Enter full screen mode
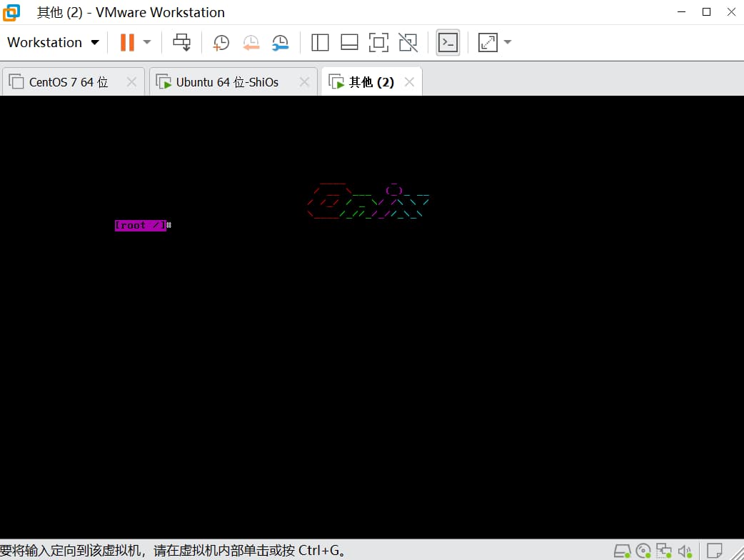744x560 pixels. point(378,42)
